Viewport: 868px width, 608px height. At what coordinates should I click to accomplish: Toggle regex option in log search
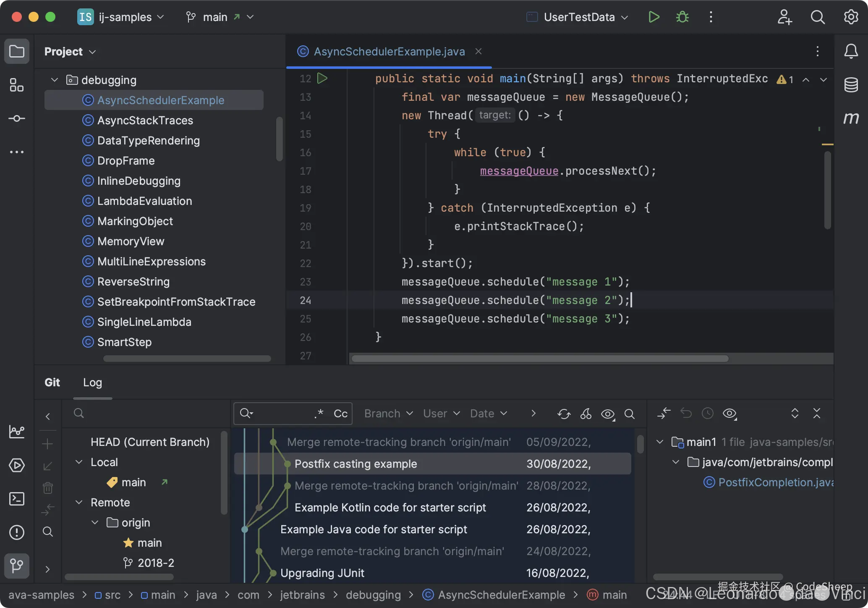pyautogui.click(x=319, y=414)
